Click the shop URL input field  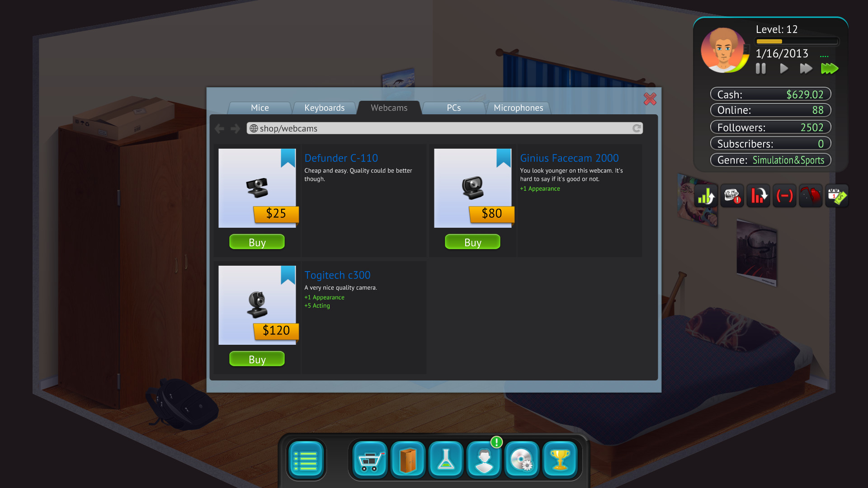pos(444,128)
